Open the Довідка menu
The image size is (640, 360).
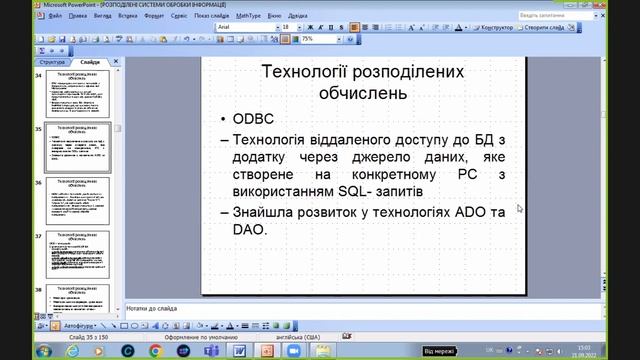click(298, 16)
